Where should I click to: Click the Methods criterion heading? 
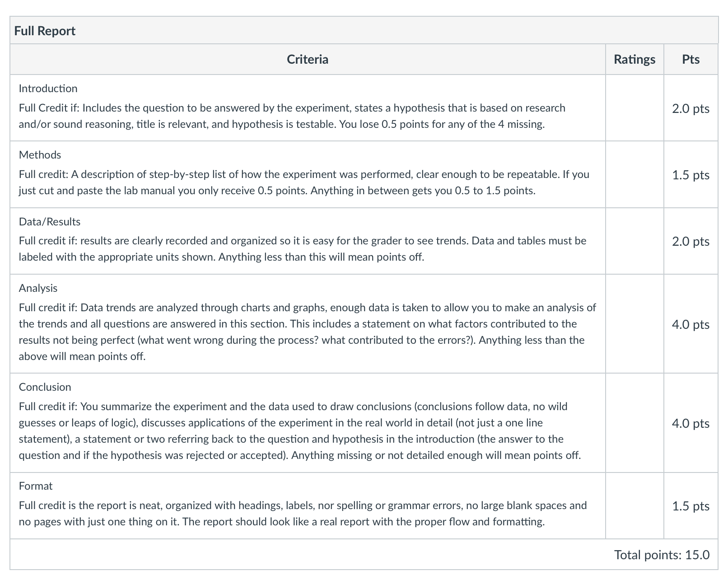pyautogui.click(x=40, y=155)
